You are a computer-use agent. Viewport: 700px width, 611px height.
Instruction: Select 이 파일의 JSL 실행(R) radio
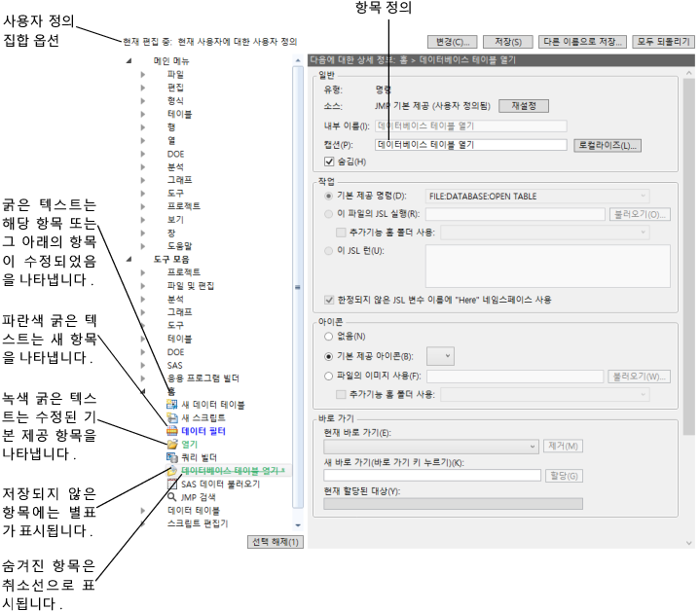[x=328, y=214]
